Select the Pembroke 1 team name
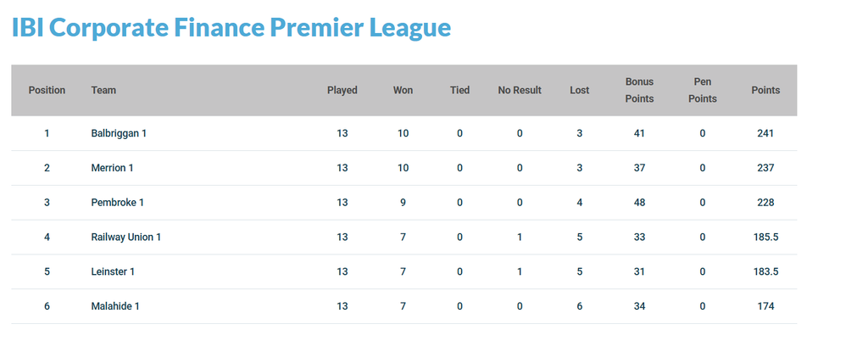Screen dimensions: 868x341 click(x=117, y=203)
